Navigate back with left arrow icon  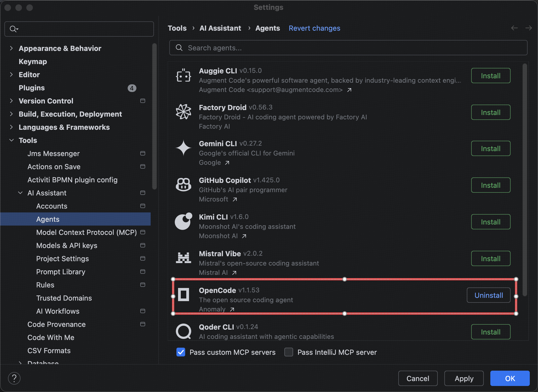(514, 28)
